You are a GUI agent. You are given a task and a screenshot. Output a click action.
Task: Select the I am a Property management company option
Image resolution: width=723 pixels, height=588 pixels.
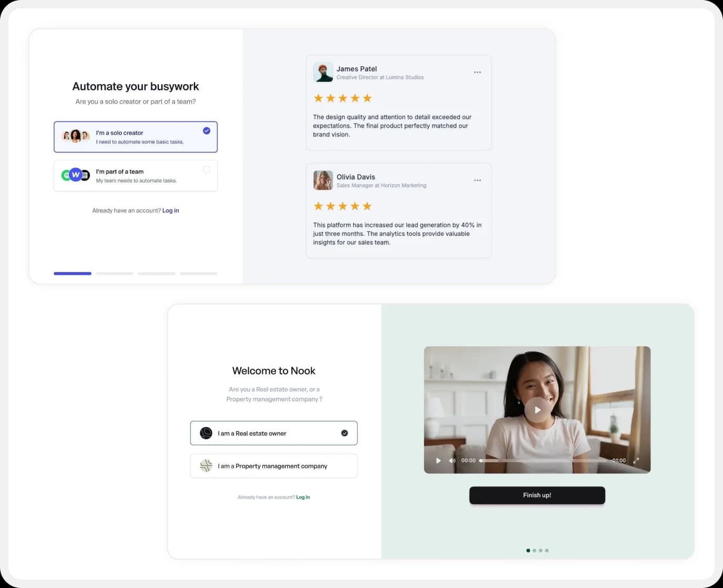click(x=274, y=466)
